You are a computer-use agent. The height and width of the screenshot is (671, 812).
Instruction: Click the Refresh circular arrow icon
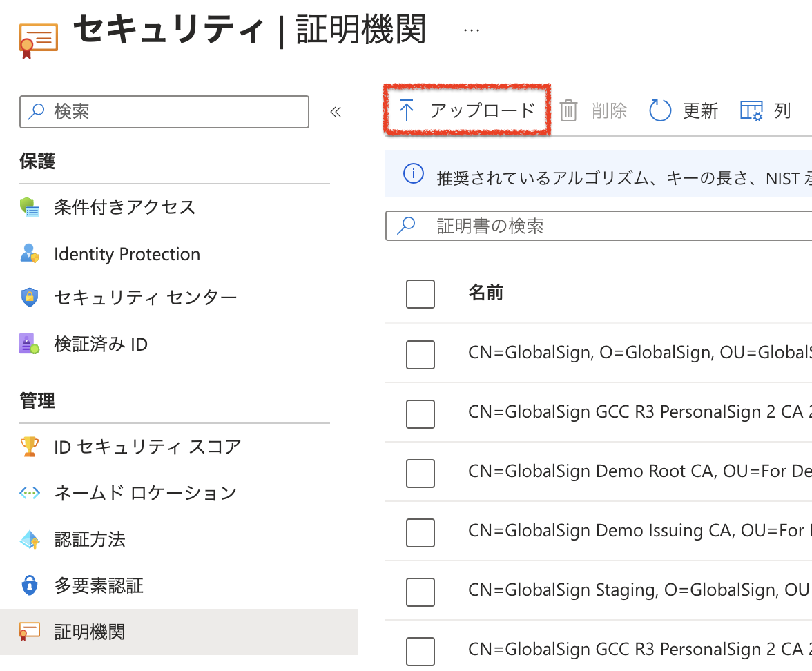point(660,110)
